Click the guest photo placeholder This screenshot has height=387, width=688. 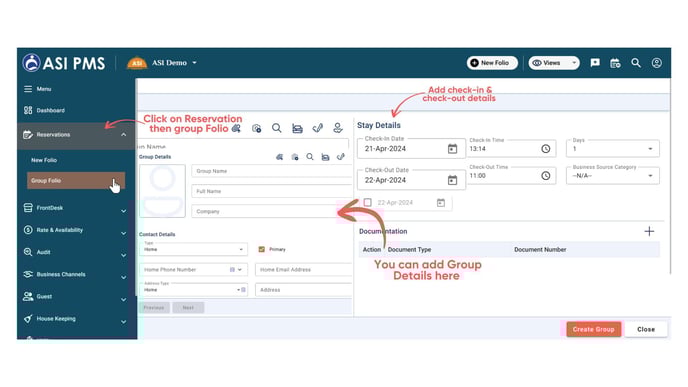tap(162, 191)
